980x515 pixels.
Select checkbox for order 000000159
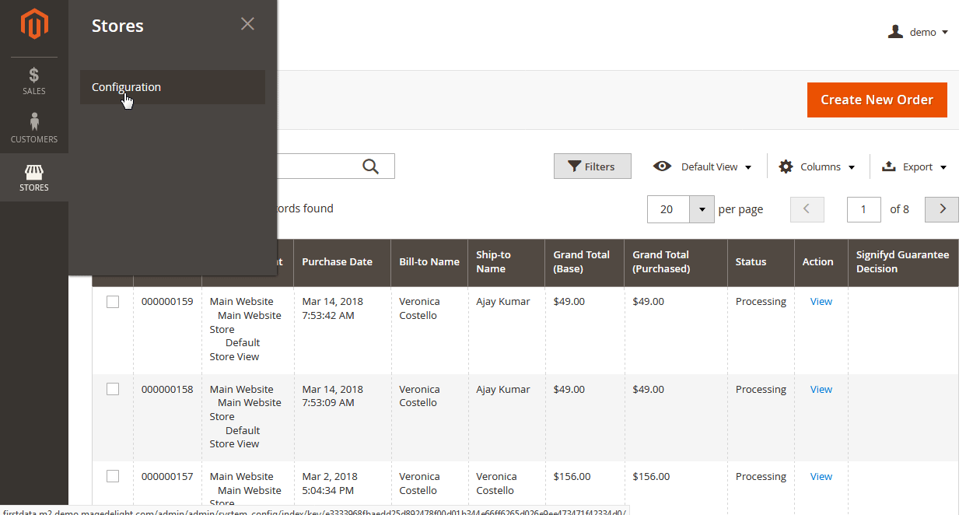point(113,302)
